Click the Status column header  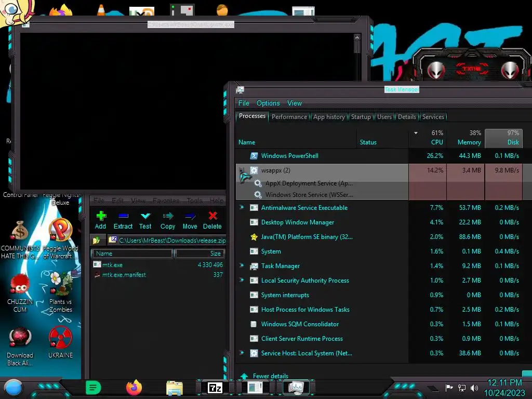point(368,142)
